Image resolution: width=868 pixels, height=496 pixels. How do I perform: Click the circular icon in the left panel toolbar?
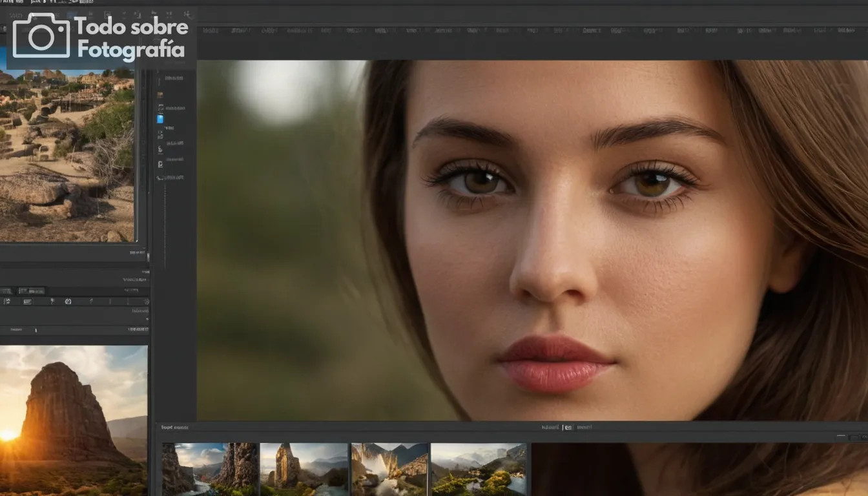[x=68, y=302]
